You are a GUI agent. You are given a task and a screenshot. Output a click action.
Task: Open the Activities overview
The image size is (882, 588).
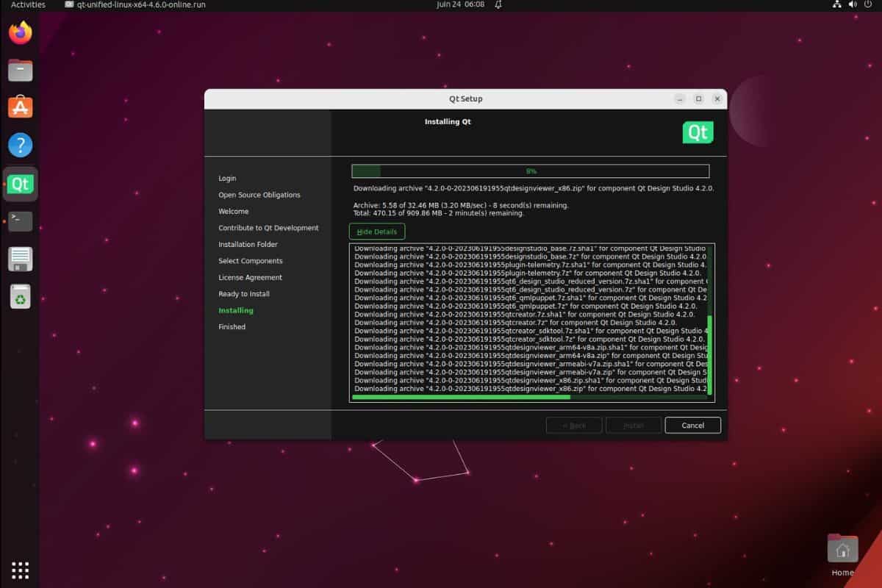tap(28, 4)
